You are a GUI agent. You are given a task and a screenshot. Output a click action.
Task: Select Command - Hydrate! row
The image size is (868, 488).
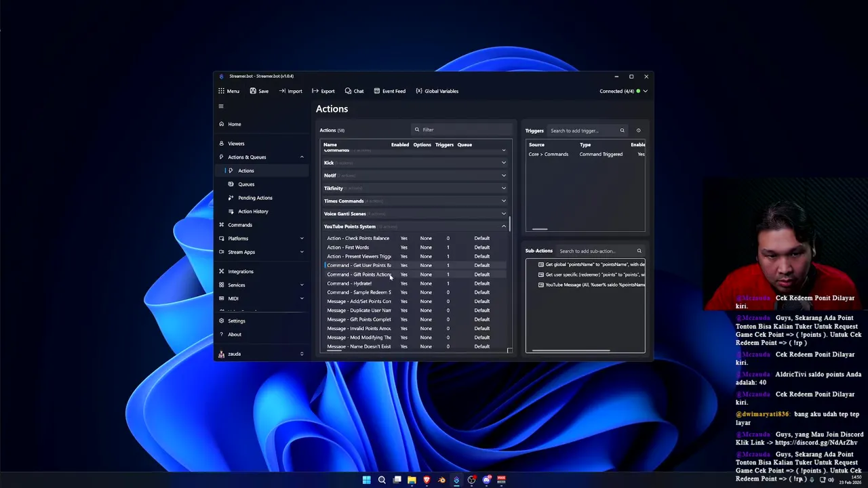415,283
